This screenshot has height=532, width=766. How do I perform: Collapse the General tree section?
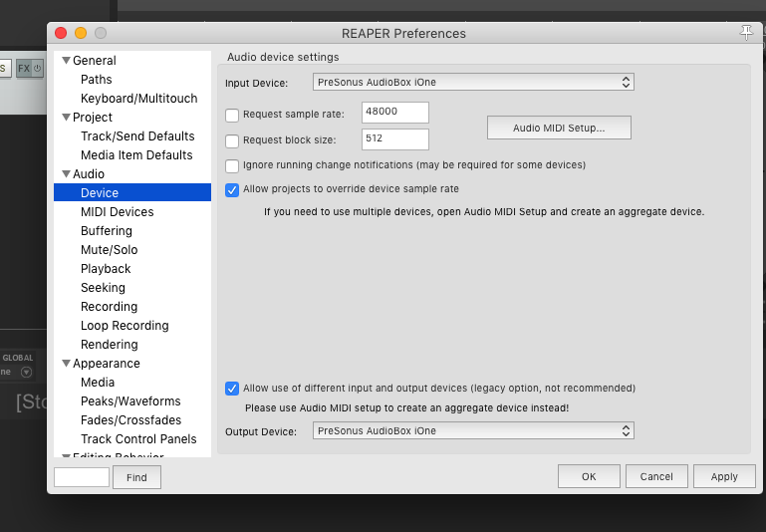coord(66,61)
